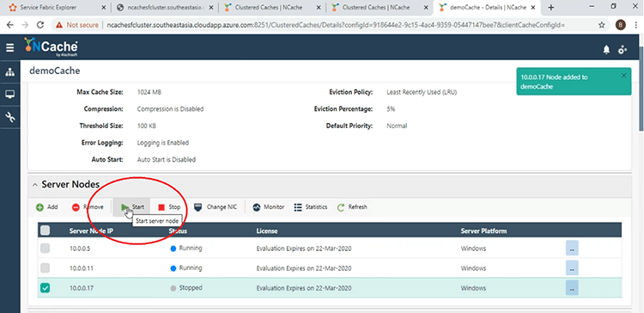
Task: Open the hamburger menu in NCache header
Action: [9, 47]
